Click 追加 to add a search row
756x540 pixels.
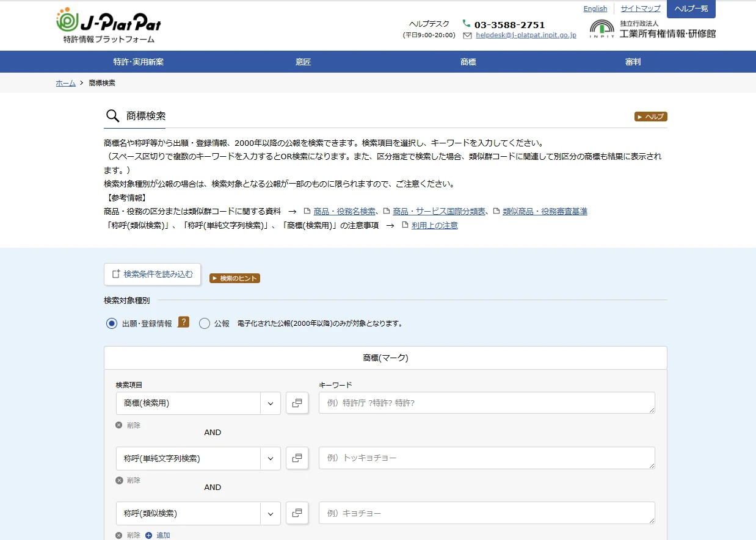click(158, 535)
